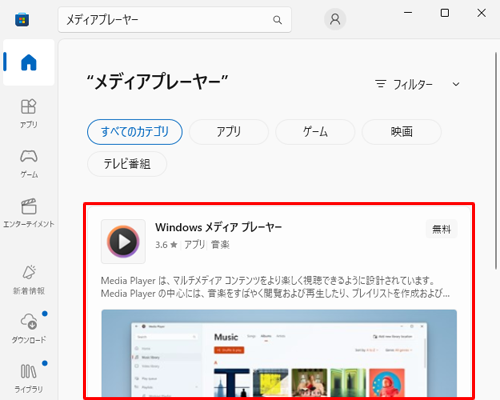Click the フィルター label
Screen dimensions: 500x400
[x=413, y=84]
